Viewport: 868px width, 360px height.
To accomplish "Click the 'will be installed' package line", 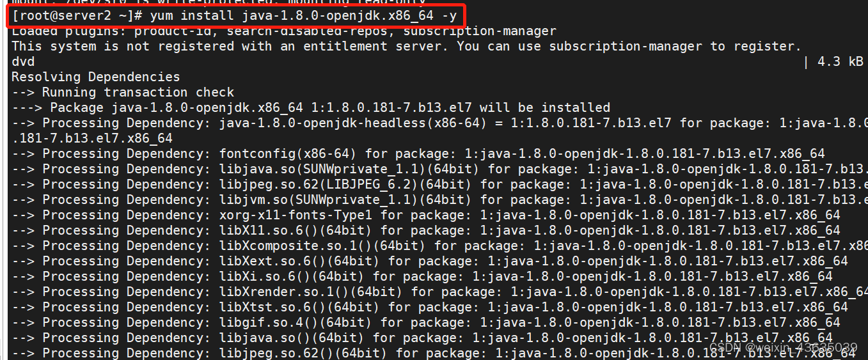I will (311, 108).
